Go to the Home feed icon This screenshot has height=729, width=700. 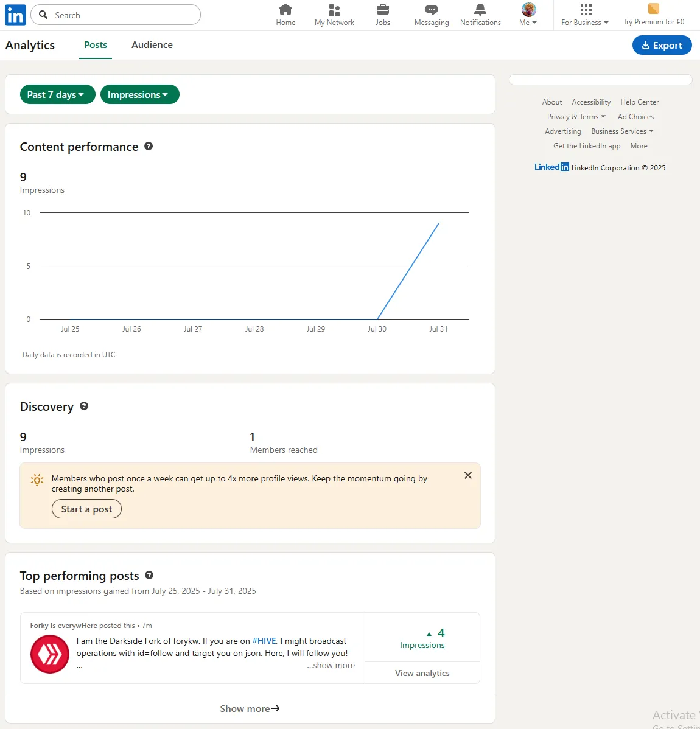tap(285, 10)
